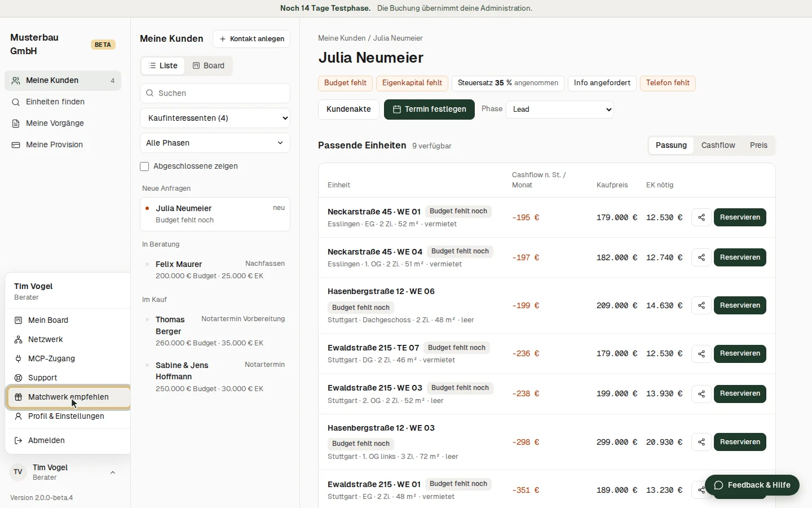Toggle Abgeschlossene zeigen checkbox
Screen dimensions: 812x508
[x=144, y=167]
